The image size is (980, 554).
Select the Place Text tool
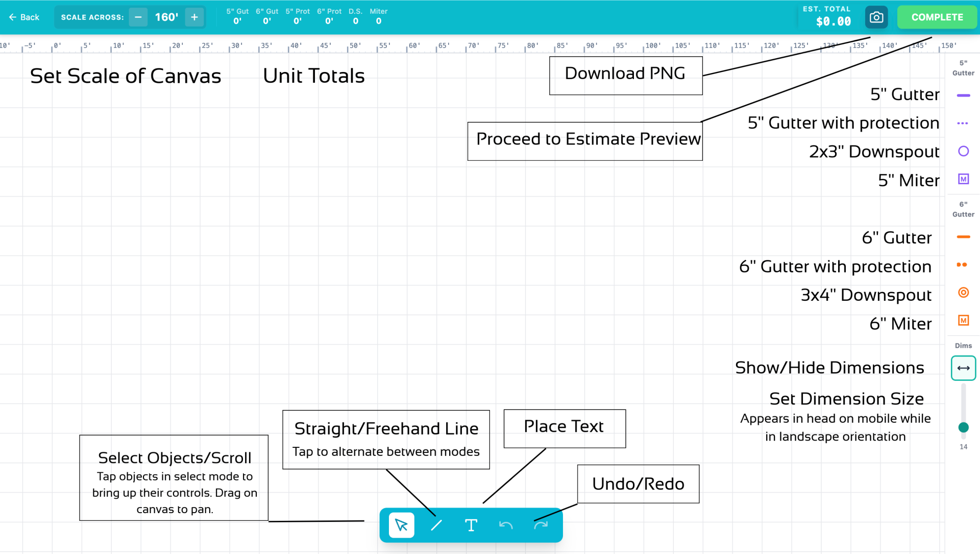tap(471, 525)
